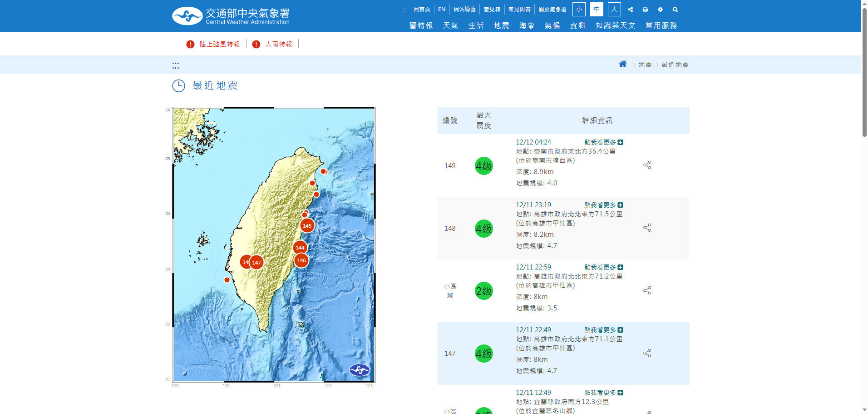Click the Central Weather Administration logo
The width and height of the screenshot is (868, 414).
tap(231, 16)
